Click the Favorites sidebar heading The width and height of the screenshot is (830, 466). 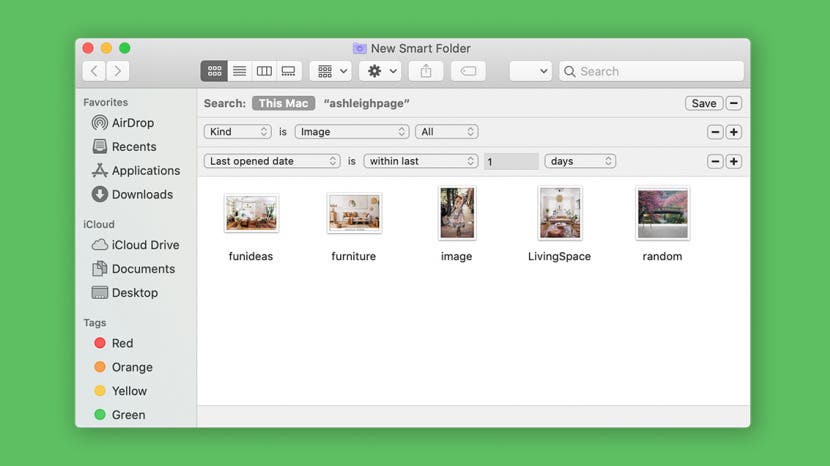point(105,102)
